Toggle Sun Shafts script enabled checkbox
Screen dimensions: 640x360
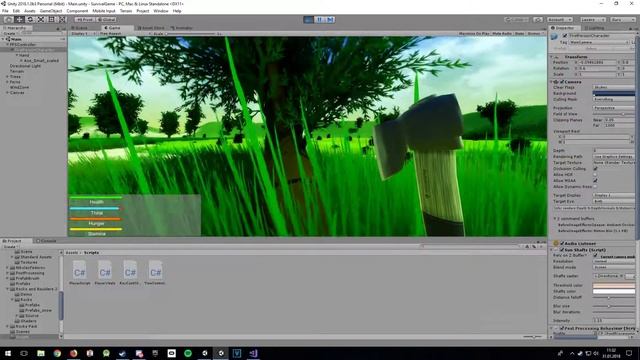coord(562,249)
